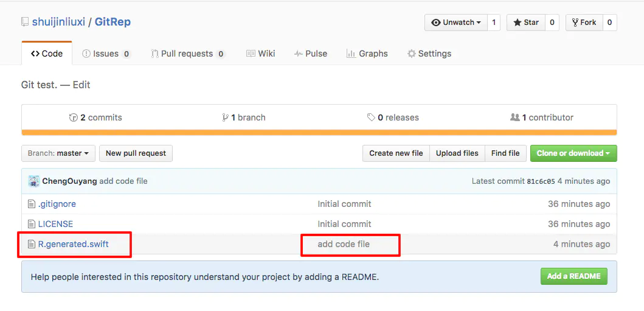The height and width of the screenshot is (311, 644).
Task: Click the Find file button
Action: 505,153
